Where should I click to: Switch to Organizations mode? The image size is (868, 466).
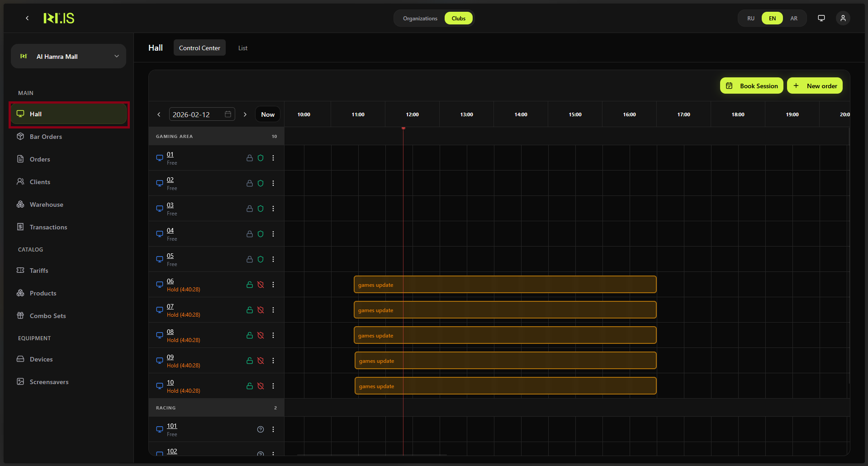pyautogui.click(x=420, y=19)
